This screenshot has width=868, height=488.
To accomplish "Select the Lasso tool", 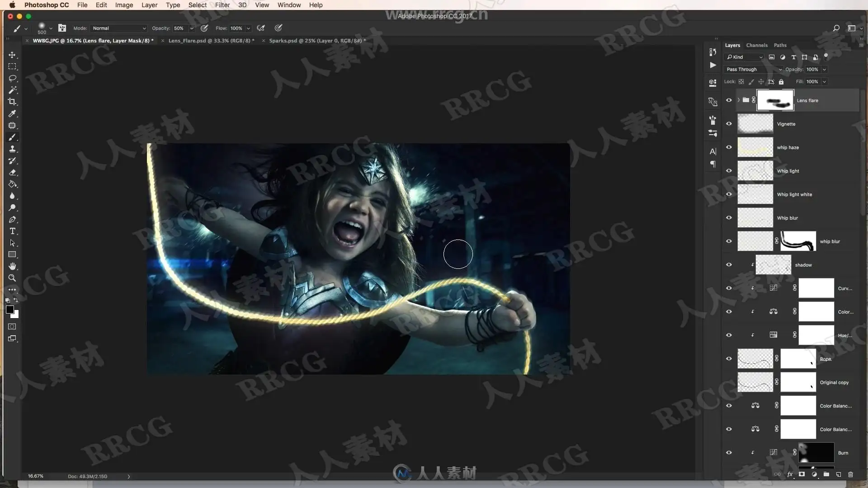I will (x=12, y=78).
